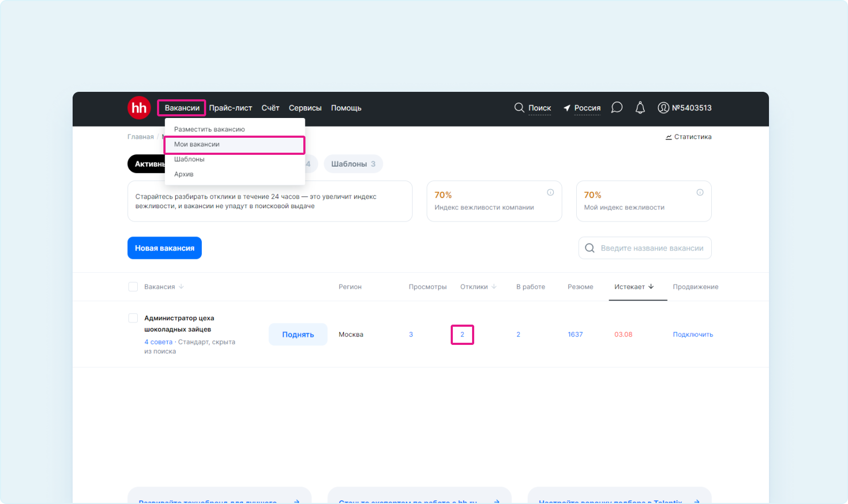Viewport: 848px width, 504px height.
Task: Click the expiry date 03.08
Action: tap(623, 335)
